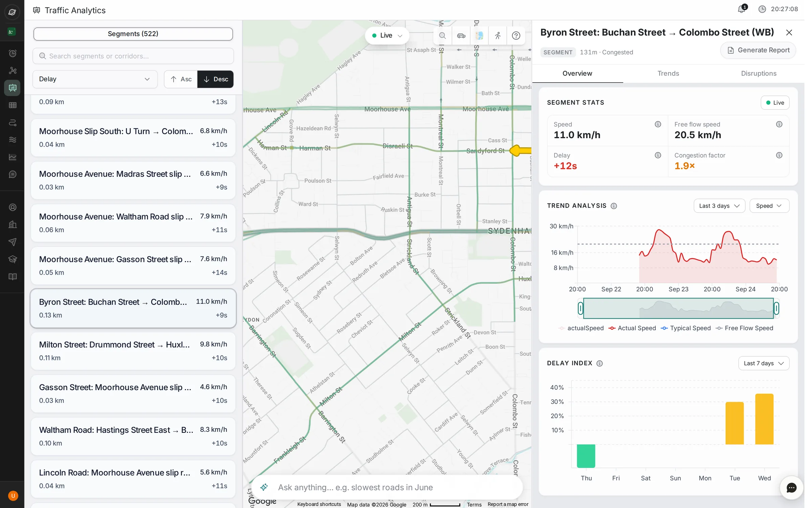Select the car traffic layer icon
Image resolution: width=812 pixels, height=508 pixels.
coord(461,36)
